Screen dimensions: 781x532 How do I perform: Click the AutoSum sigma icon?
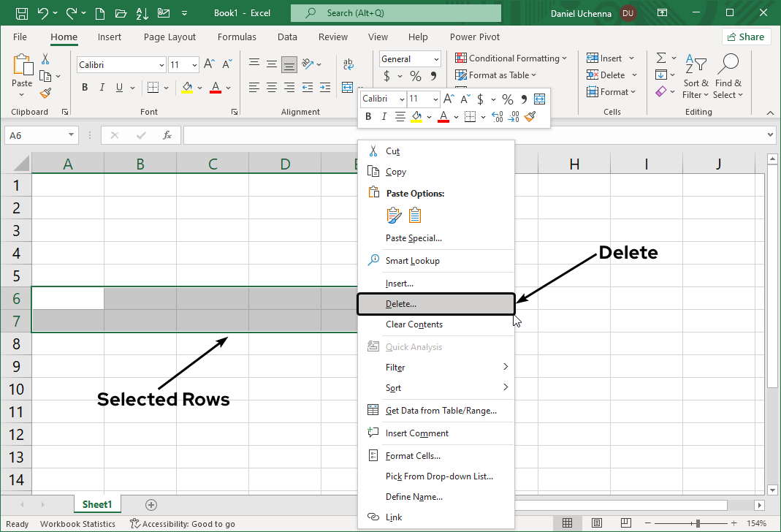click(x=661, y=58)
